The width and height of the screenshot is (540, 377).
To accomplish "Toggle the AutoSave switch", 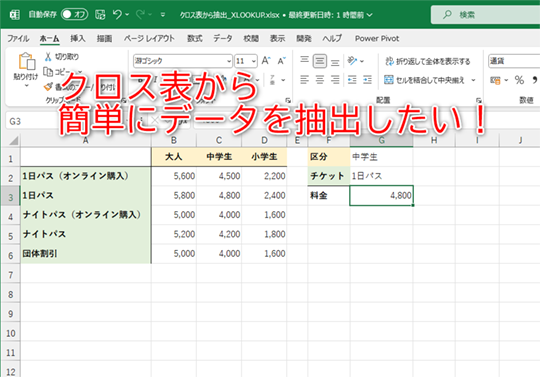I will (74, 14).
